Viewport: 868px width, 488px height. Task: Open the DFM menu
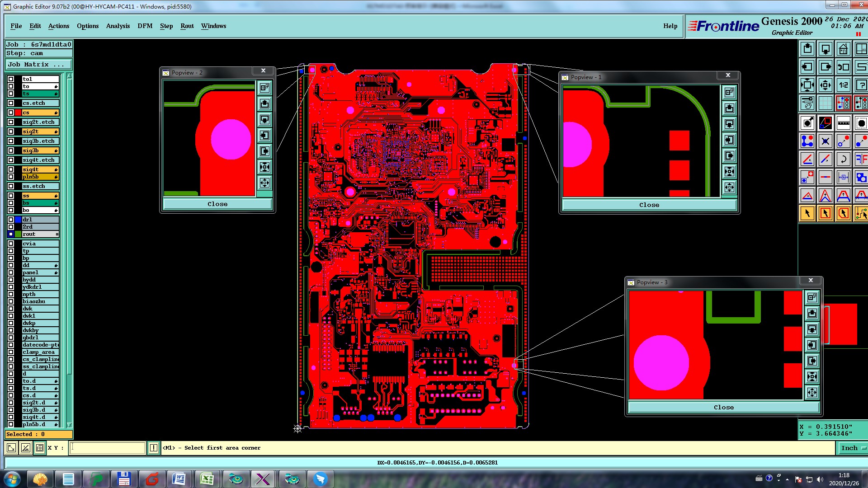(x=145, y=26)
